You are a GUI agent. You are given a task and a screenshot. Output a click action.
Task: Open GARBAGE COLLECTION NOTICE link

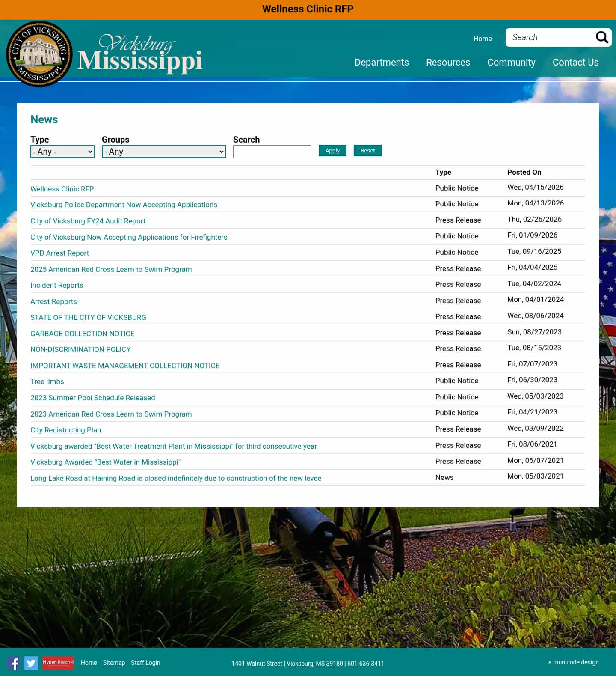pos(82,334)
